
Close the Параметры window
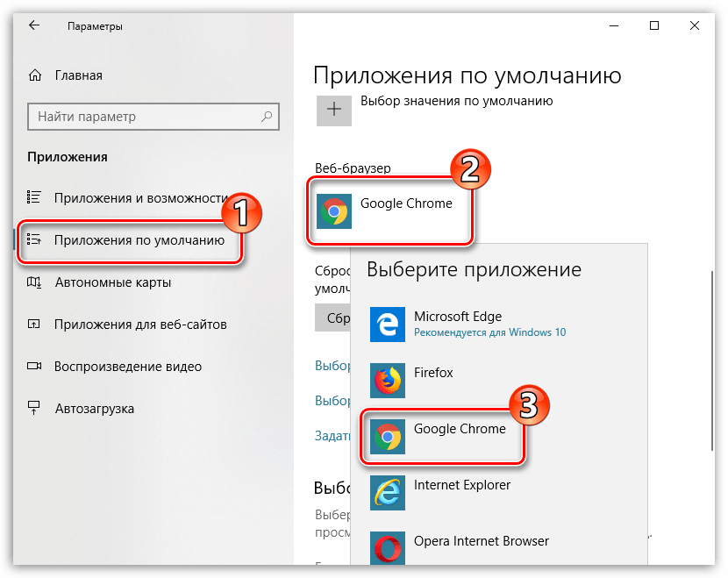tap(695, 25)
